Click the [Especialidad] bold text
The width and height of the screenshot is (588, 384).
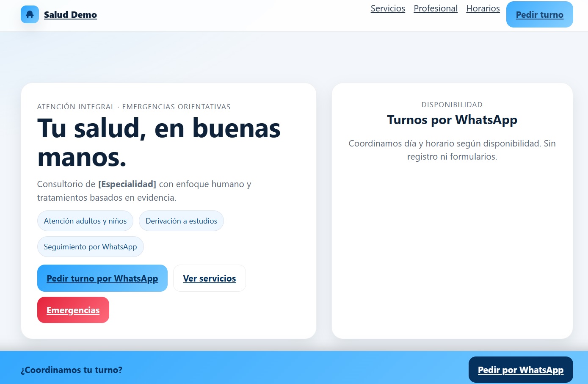coord(127,184)
